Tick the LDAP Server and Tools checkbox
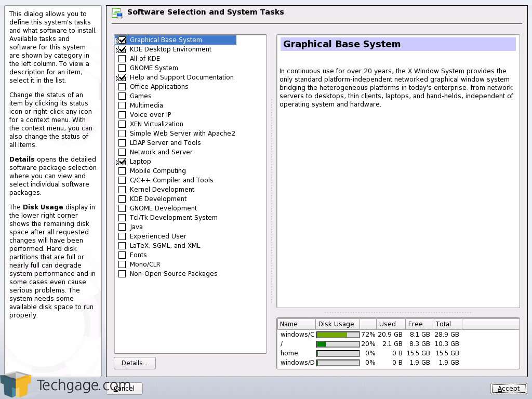The width and height of the screenshot is (532, 399). click(x=122, y=143)
